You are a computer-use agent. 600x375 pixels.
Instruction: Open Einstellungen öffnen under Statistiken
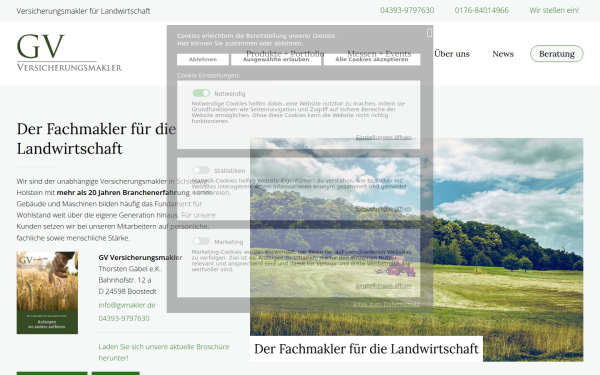(383, 209)
